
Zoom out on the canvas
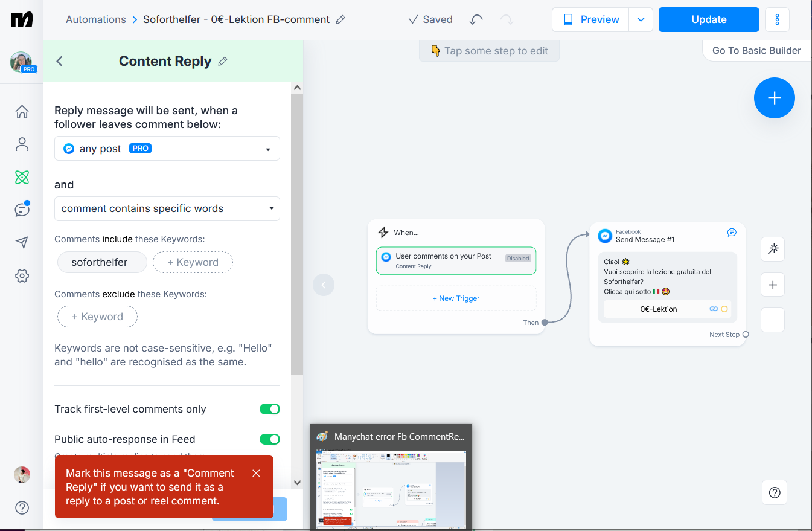coord(773,320)
